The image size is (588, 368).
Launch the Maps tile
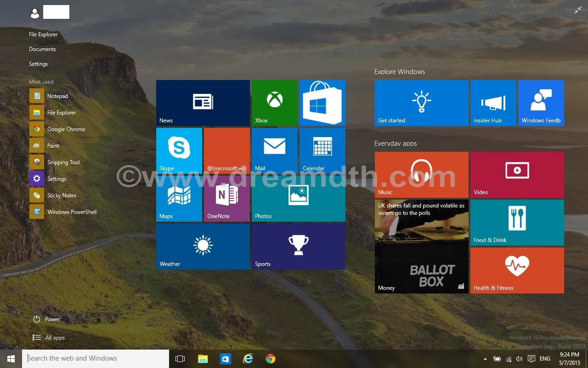click(x=179, y=199)
